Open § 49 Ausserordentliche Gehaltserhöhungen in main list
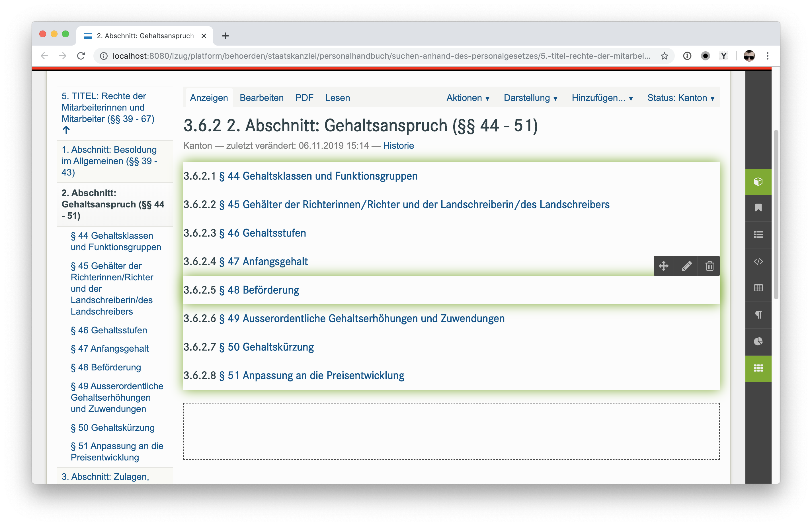 pyautogui.click(x=362, y=318)
